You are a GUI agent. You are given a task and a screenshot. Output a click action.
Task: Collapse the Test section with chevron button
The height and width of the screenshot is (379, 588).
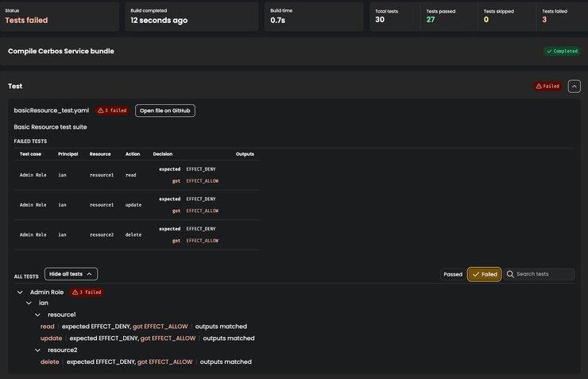[574, 87]
